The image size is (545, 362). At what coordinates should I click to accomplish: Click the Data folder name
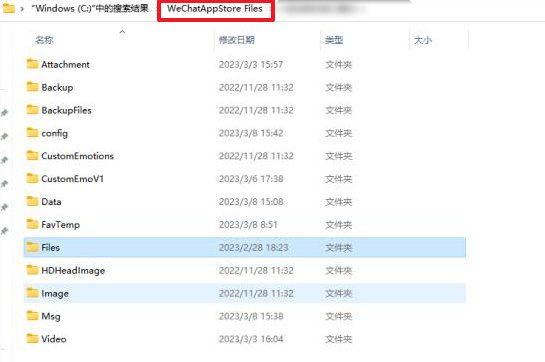coord(51,202)
